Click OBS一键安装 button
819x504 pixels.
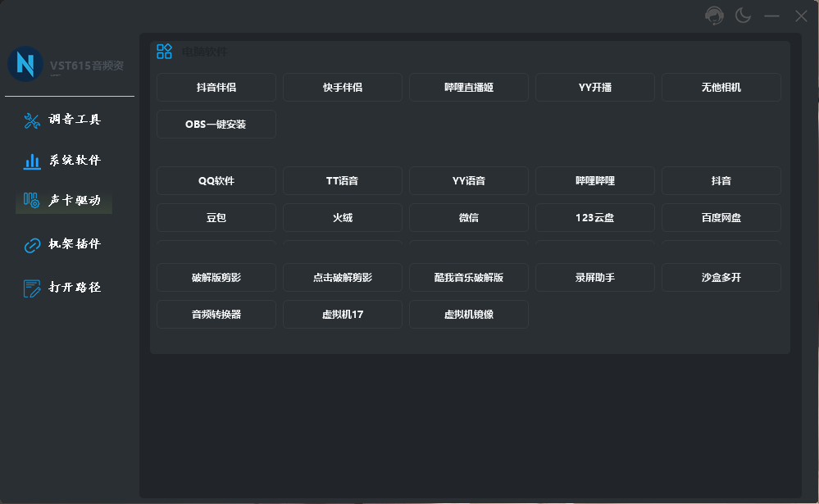point(216,125)
